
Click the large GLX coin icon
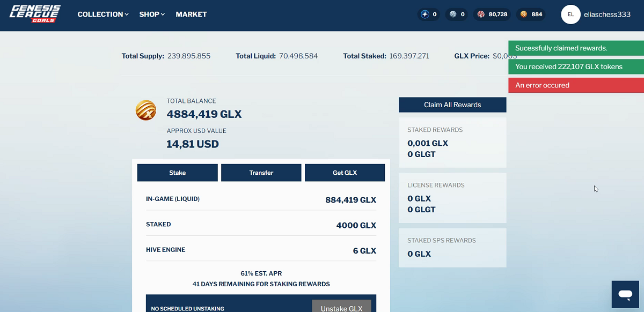146,110
